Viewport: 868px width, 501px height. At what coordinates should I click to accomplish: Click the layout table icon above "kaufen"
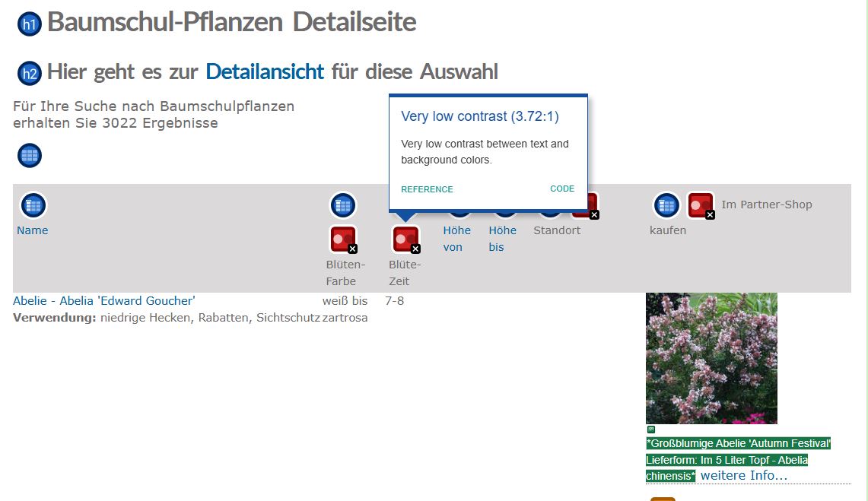[x=666, y=205]
